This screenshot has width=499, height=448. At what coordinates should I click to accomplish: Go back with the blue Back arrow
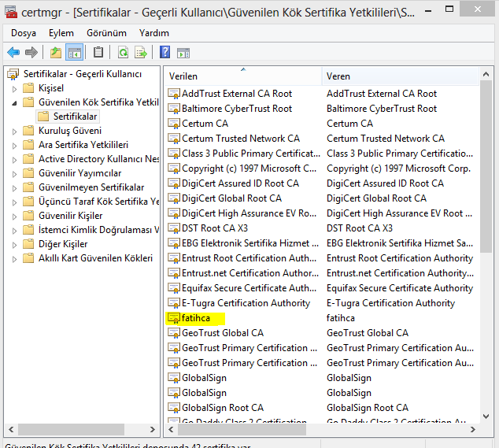tap(13, 52)
